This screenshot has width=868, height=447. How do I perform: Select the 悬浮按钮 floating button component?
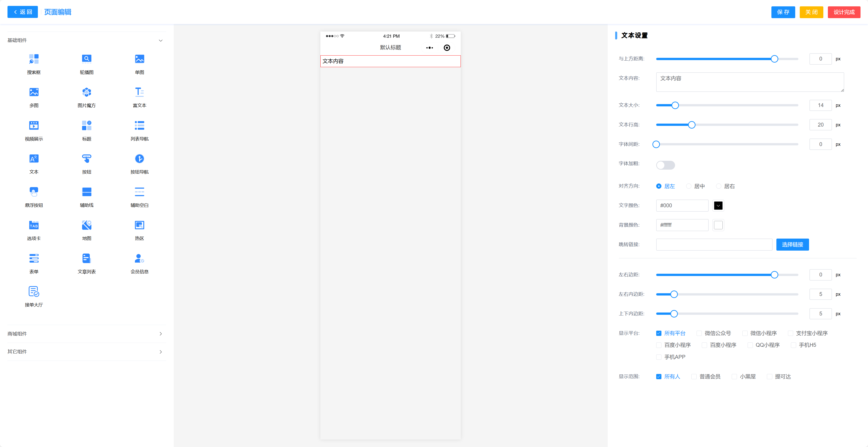pos(34,192)
